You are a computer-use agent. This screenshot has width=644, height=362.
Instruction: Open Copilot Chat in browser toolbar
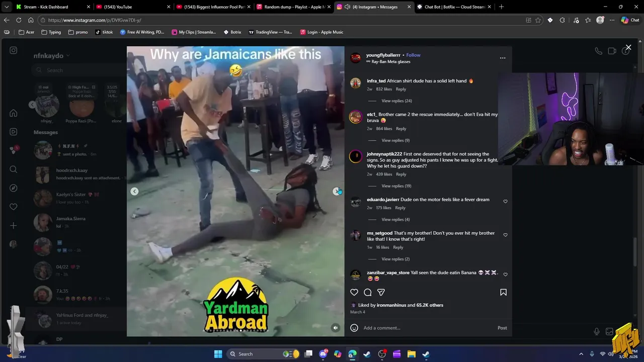tap(630, 20)
